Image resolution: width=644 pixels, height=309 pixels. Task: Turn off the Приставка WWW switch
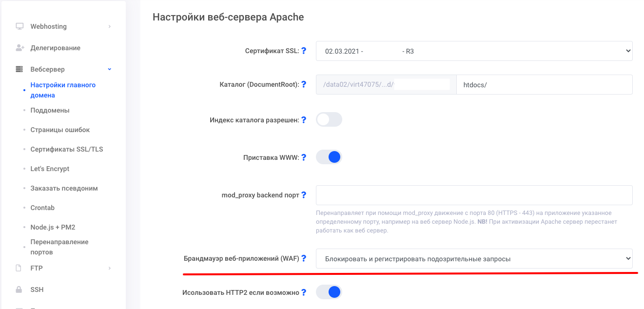tap(329, 157)
